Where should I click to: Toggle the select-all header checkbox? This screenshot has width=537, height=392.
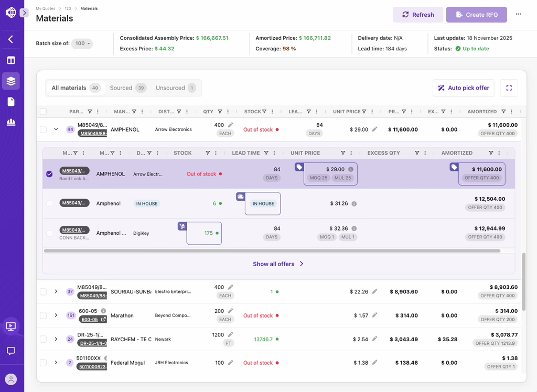tap(44, 112)
